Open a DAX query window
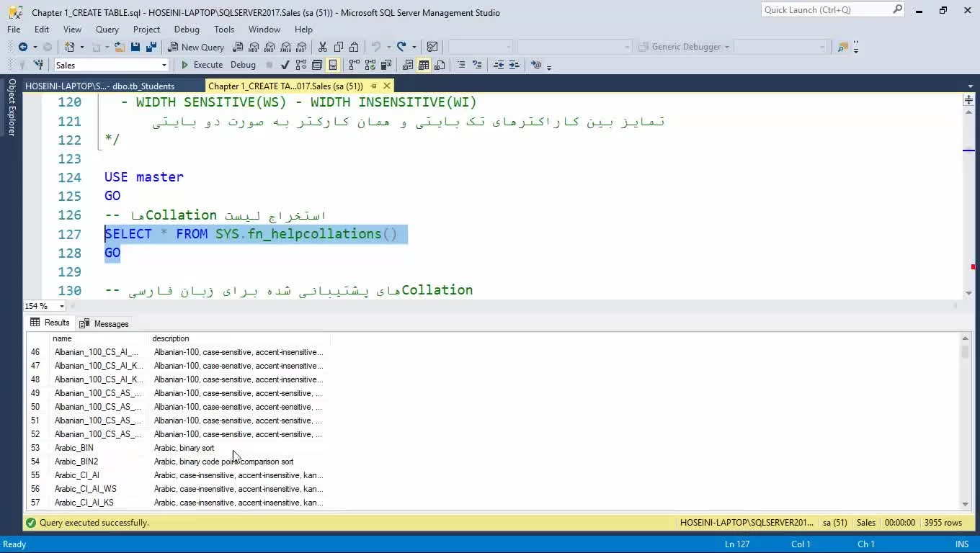This screenshot has height=553, width=980. point(301,47)
